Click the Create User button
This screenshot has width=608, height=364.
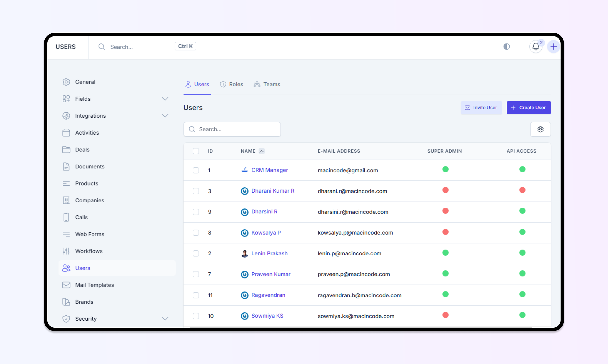(x=528, y=108)
